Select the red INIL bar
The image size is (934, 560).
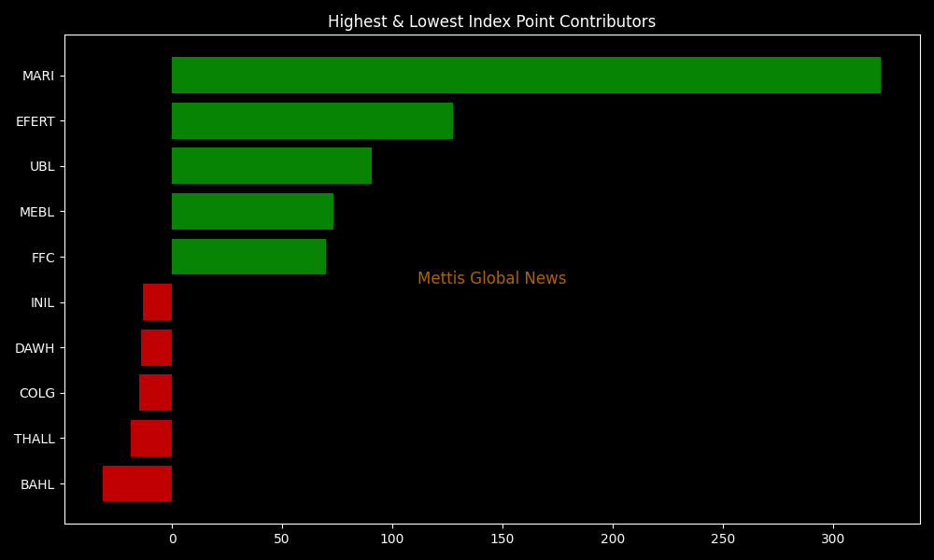158,302
